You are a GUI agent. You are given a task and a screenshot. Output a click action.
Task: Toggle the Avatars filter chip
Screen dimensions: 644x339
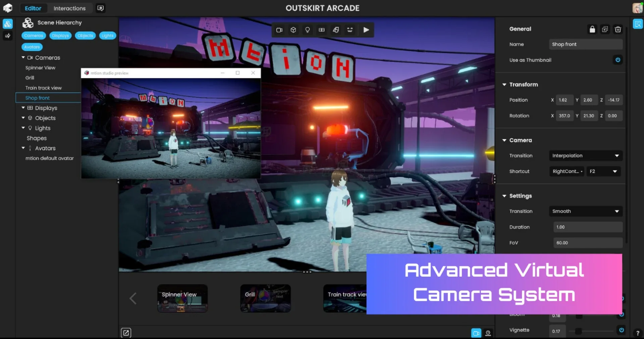(32, 47)
